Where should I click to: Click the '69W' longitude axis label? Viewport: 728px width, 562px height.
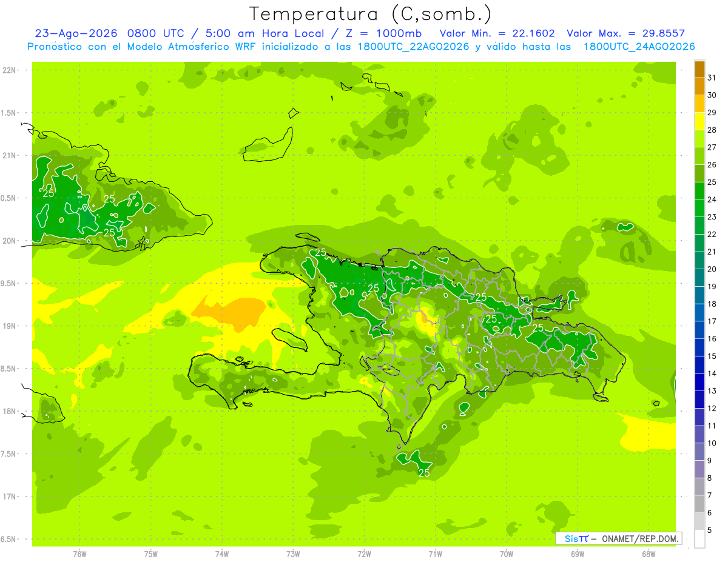click(578, 555)
